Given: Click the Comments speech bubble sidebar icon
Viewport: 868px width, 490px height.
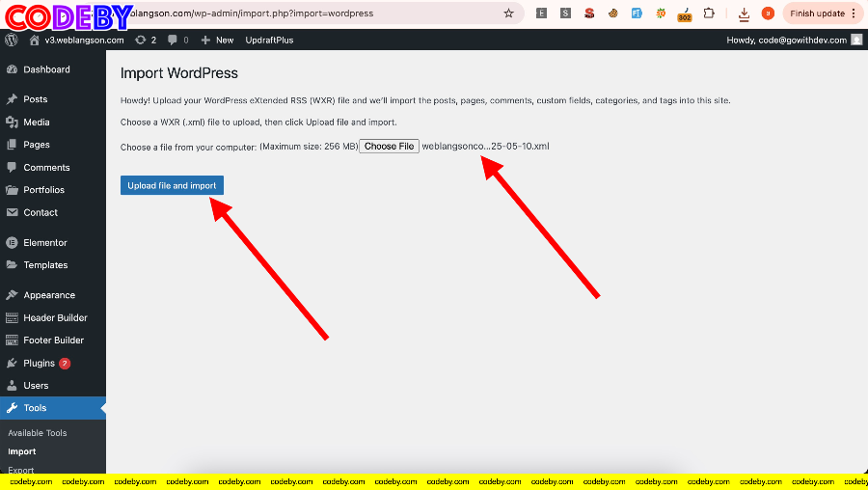Looking at the screenshot, I should (x=12, y=167).
